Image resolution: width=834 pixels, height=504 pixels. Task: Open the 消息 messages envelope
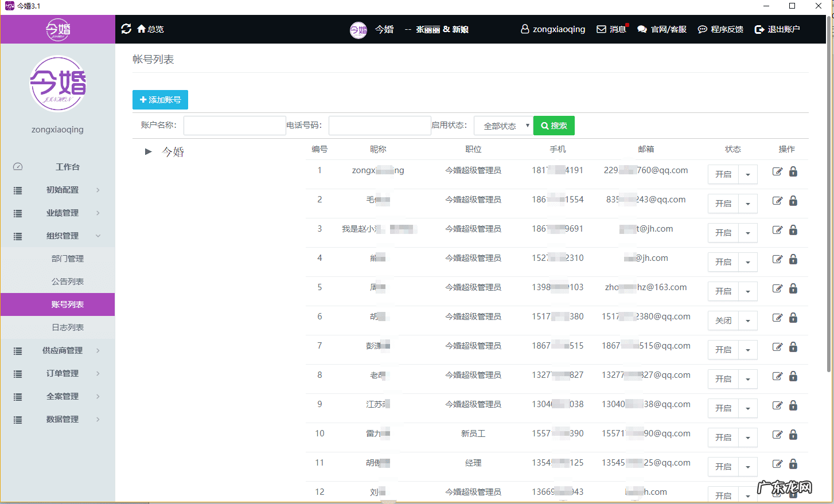pos(611,29)
